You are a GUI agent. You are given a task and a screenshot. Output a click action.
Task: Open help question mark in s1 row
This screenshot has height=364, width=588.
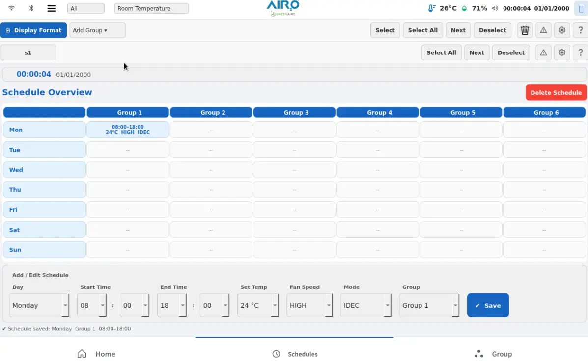click(580, 52)
